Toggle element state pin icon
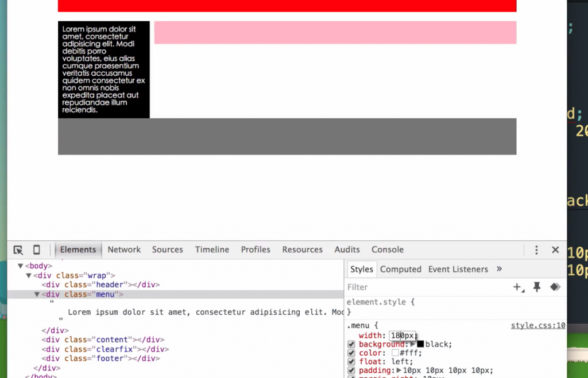Screen dimensions: 588x378 (537, 287)
